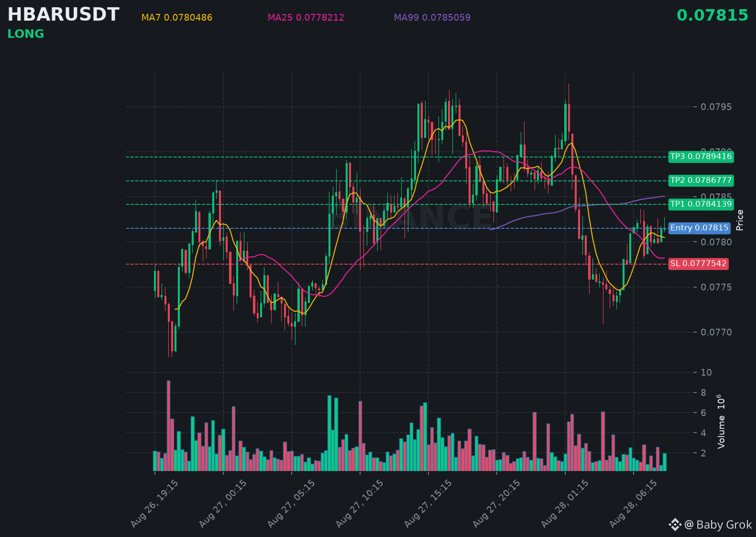
Task: Click the 0.0775 price axis label
Action: [716, 287]
